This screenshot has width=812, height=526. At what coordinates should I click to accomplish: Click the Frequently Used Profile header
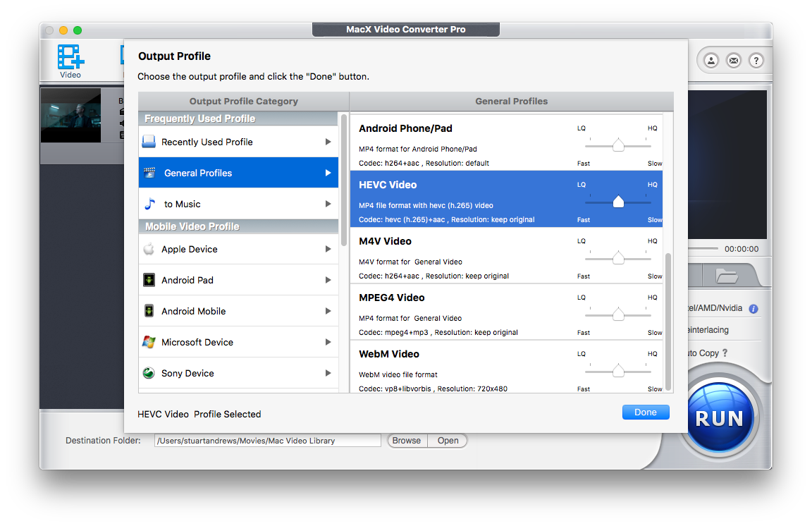pyautogui.click(x=238, y=118)
